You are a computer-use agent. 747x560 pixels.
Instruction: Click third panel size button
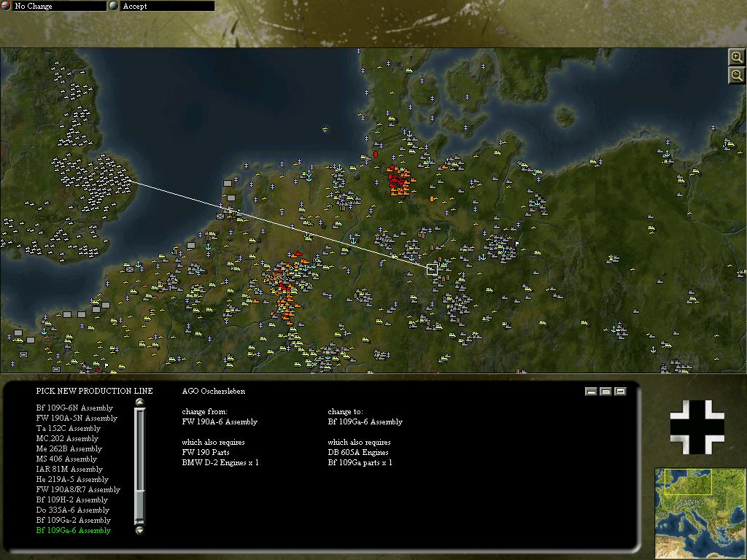[x=620, y=392]
